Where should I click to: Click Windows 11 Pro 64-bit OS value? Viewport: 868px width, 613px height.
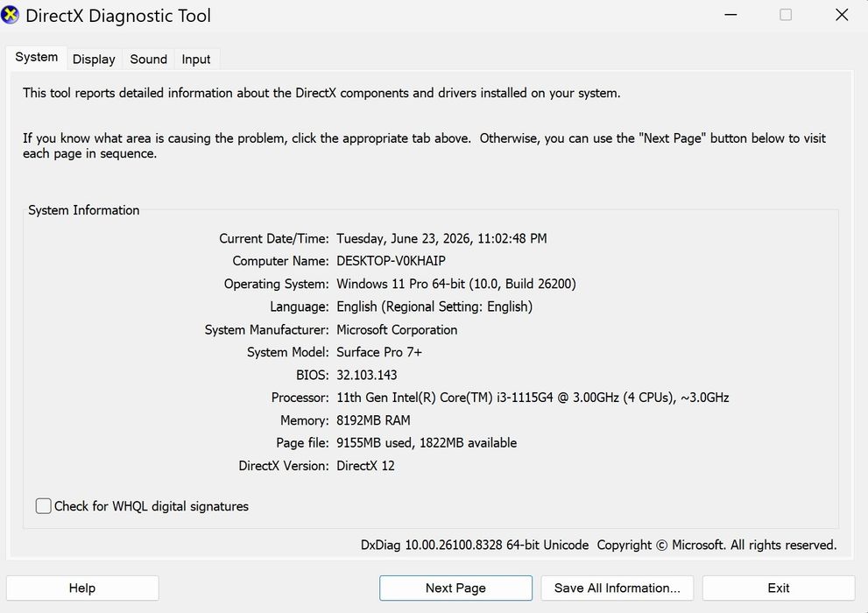point(456,284)
